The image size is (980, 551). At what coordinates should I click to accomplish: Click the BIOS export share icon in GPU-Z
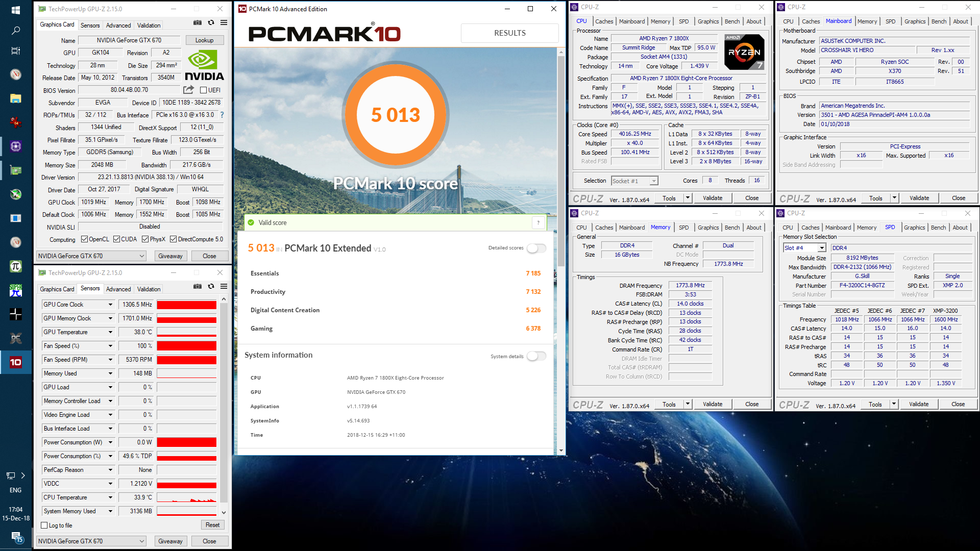[x=188, y=90]
